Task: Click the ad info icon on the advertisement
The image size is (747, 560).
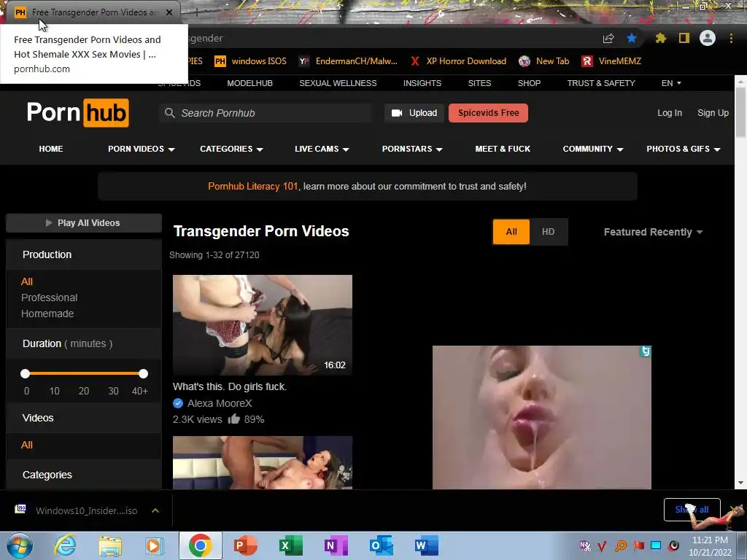Action: coord(645,351)
